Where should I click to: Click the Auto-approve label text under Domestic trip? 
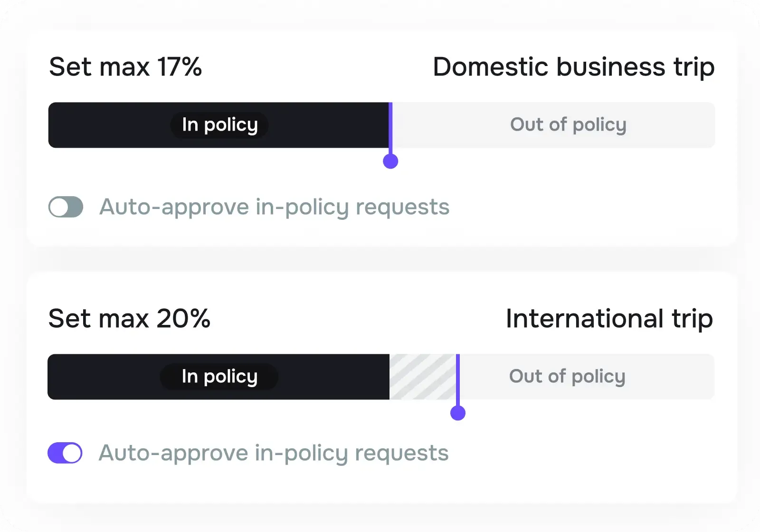pos(274,207)
